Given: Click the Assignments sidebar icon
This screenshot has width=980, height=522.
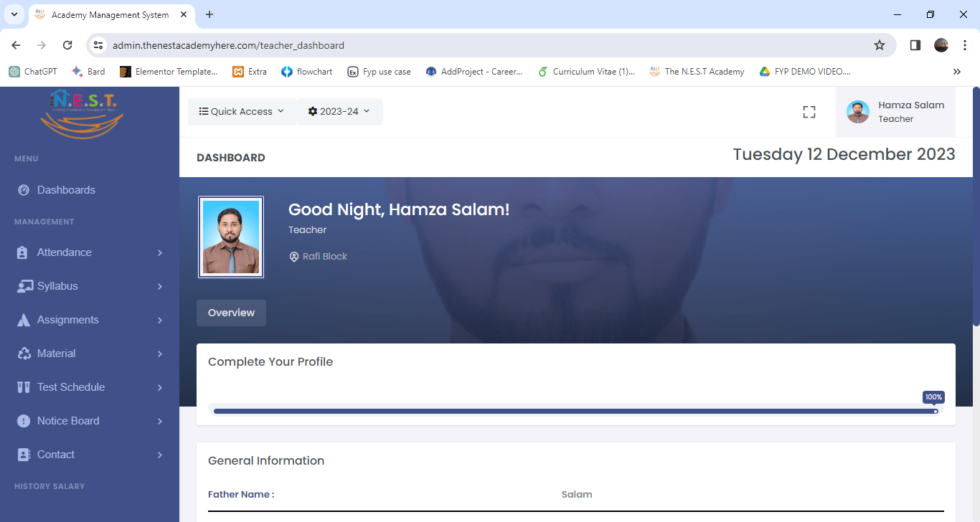Looking at the screenshot, I should point(24,320).
